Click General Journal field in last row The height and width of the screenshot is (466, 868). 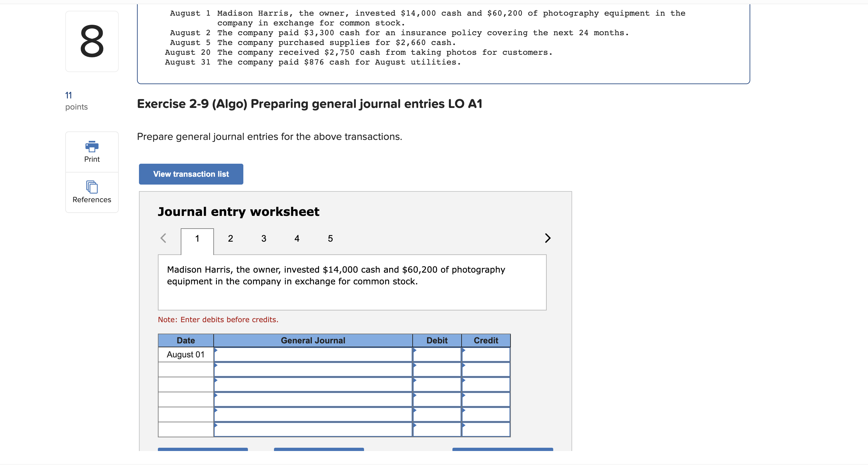point(313,429)
